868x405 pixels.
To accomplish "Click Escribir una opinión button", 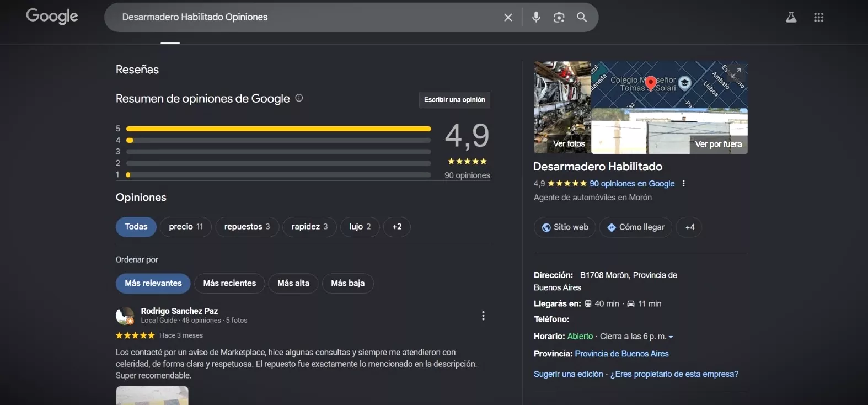I will 454,100.
